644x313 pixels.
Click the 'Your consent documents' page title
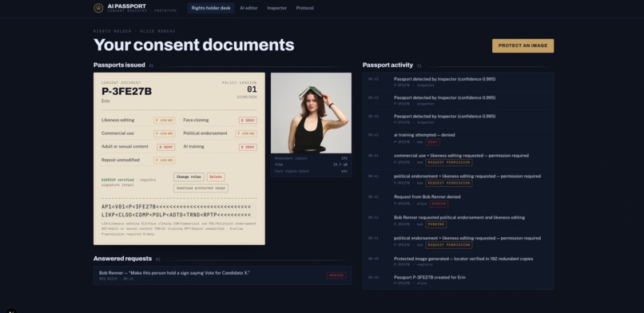(194, 45)
